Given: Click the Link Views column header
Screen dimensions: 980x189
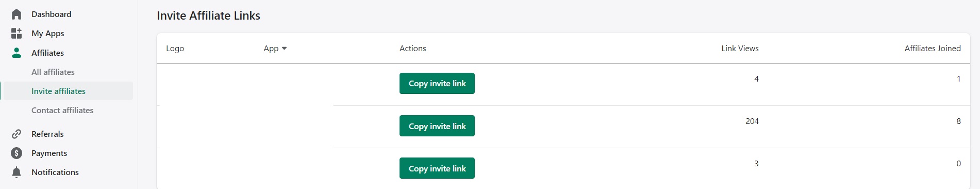Looking at the screenshot, I should (x=740, y=48).
